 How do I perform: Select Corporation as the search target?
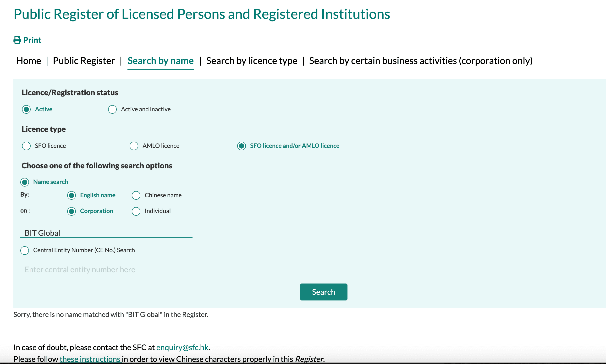pos(72,211)
